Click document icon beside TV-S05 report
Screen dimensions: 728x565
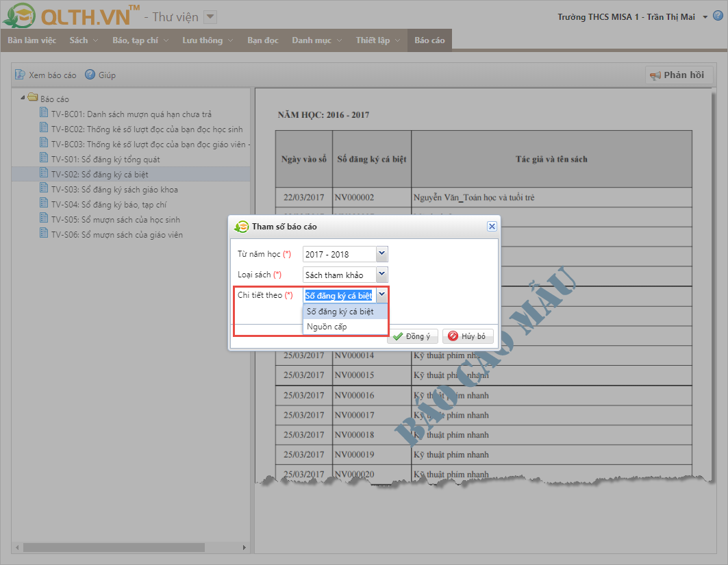[44, 218]
